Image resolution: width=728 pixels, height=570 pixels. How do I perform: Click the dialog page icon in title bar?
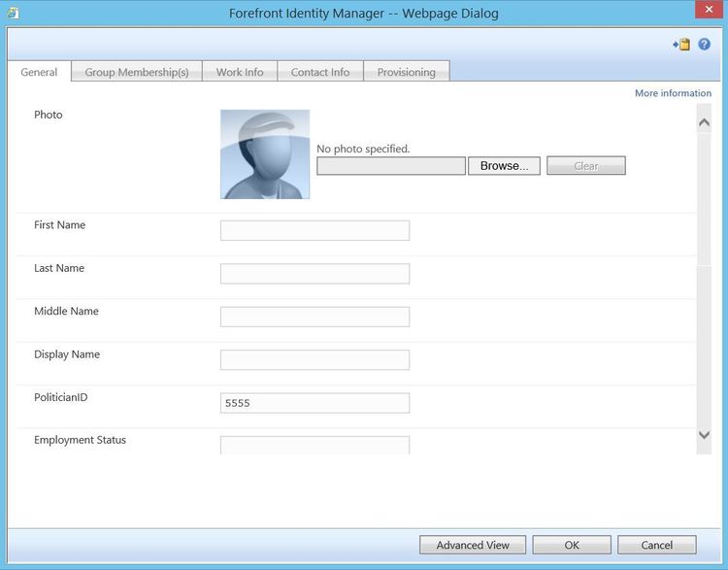(x=14, y=13)
